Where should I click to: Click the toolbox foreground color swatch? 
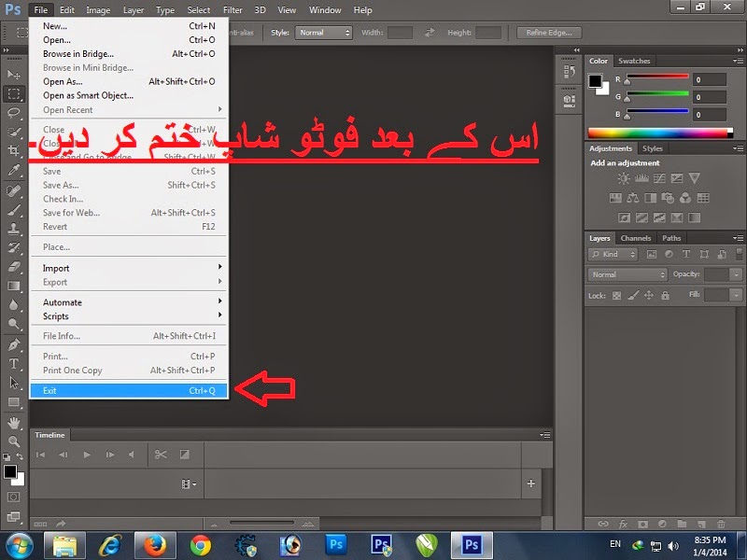point(9,471)
